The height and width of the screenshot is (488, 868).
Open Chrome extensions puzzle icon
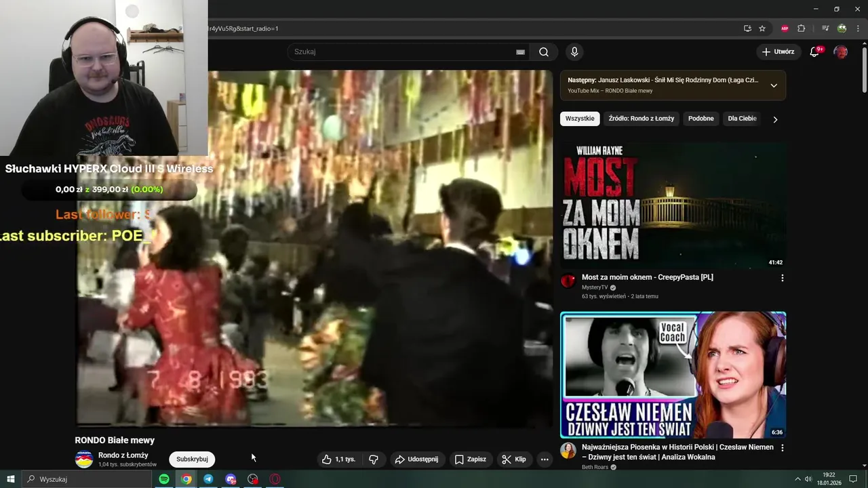click(801, 28)
